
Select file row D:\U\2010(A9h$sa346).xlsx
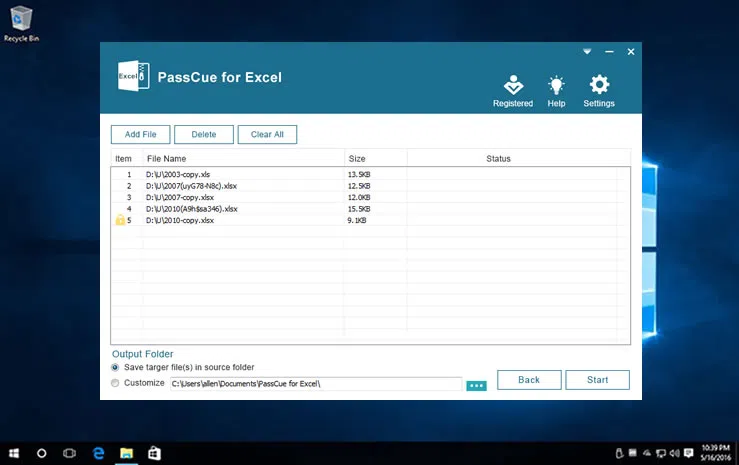tap(370, 209)
